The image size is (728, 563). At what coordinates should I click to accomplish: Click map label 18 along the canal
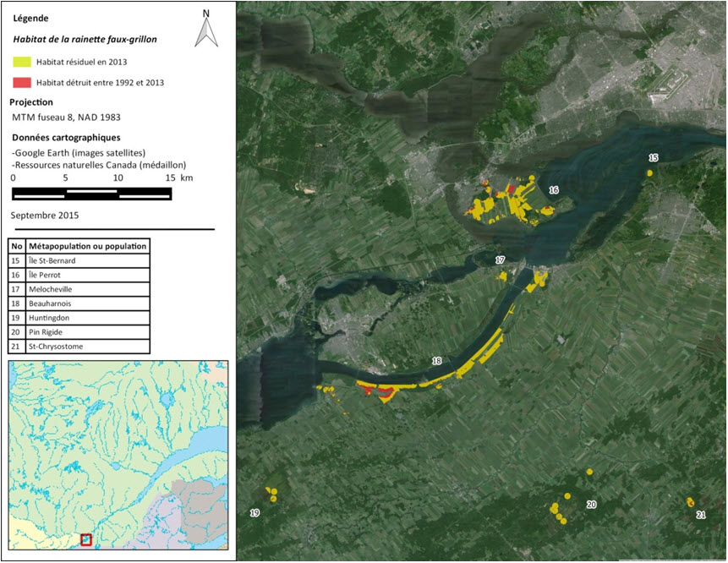click(x=436, y=361)
